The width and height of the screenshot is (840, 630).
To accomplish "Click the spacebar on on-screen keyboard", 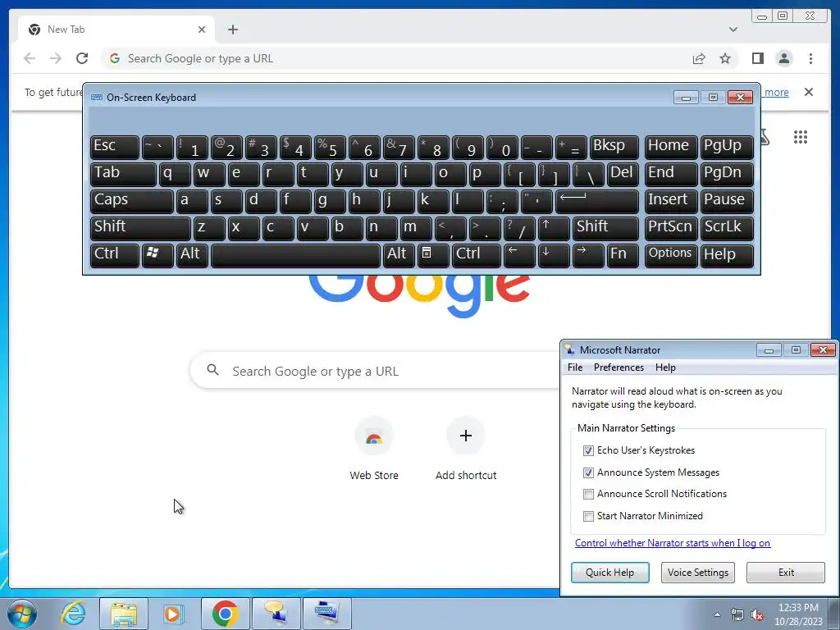I will pyautogui.click(x=295, y=255).
